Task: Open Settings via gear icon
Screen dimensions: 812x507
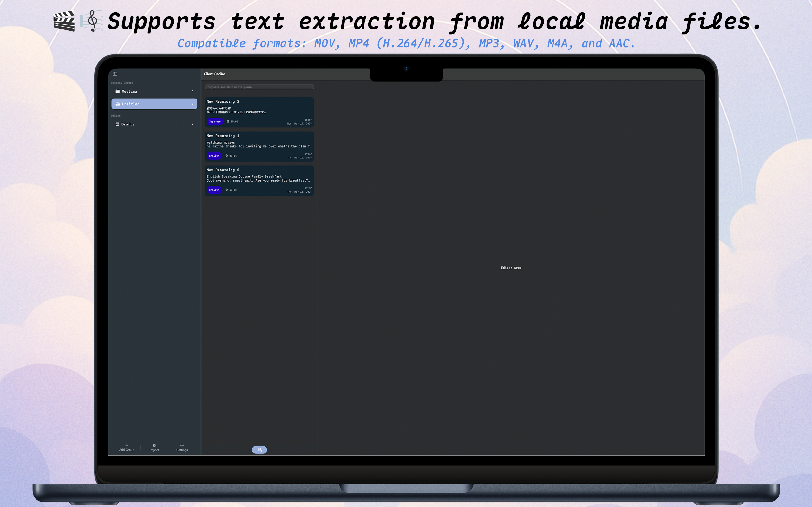Action: click(x=182, y=445)
